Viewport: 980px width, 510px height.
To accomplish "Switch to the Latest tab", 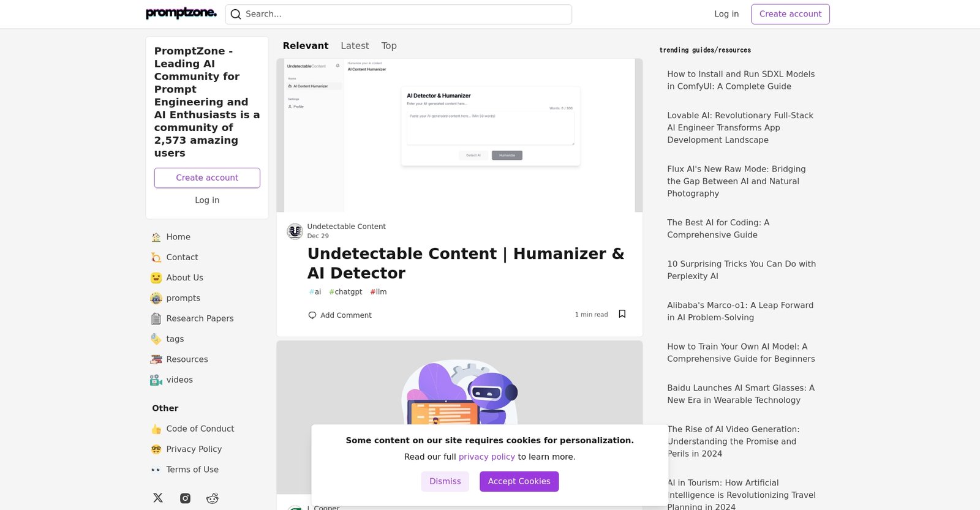I will tap(355, 46).
